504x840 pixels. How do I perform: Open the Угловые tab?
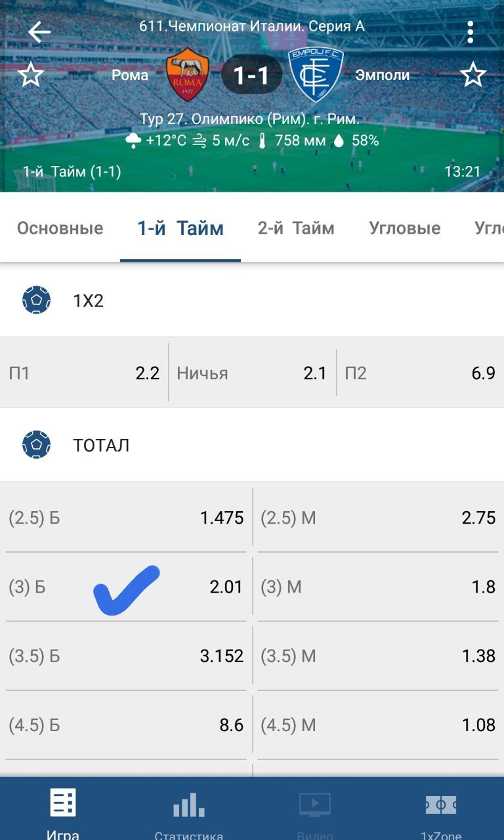[404, 228]
